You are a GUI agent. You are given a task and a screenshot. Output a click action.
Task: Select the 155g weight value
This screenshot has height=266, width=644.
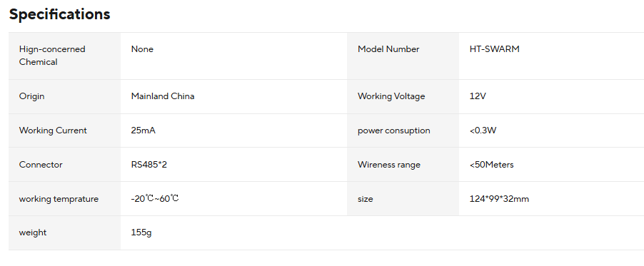click(141, 232)
